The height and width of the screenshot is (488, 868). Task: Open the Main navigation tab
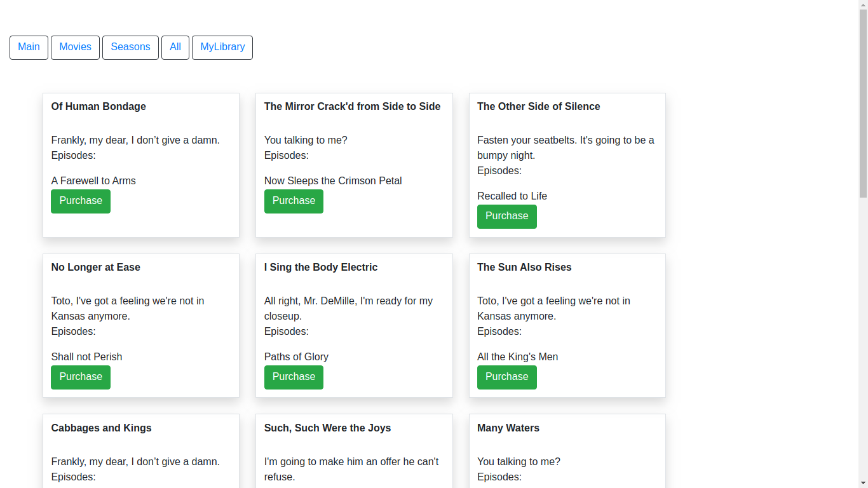point(29,47)
